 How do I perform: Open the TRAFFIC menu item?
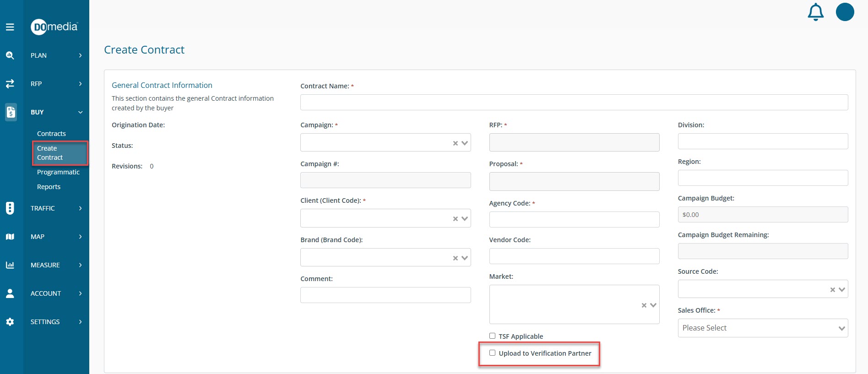[43, 208]
